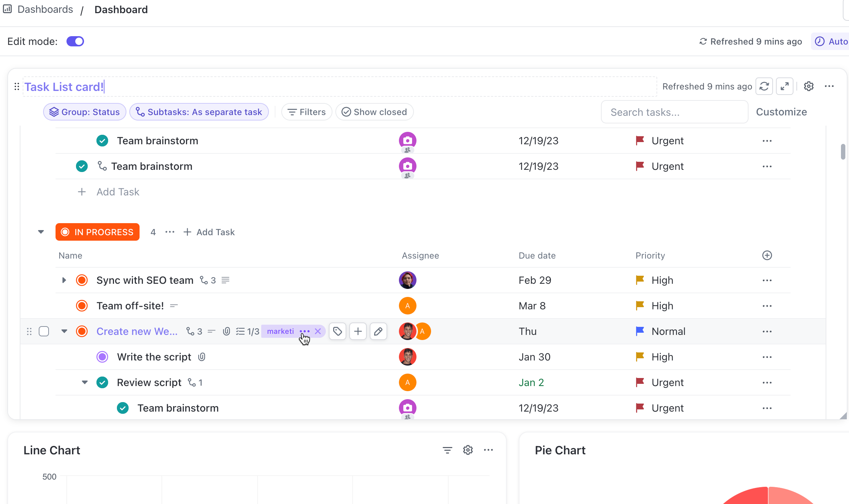Click the Search tasks field
This screenshot has height=504, width=849.
674,112
